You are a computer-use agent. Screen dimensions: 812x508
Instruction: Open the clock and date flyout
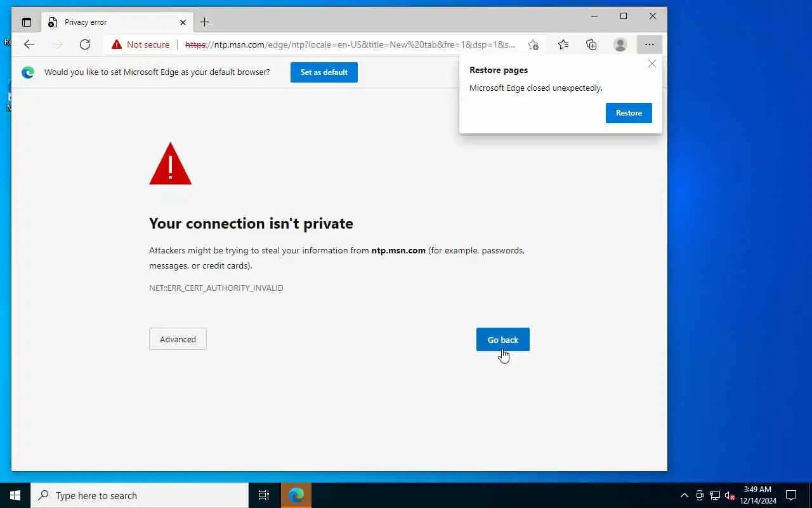[x=758, y=495]
